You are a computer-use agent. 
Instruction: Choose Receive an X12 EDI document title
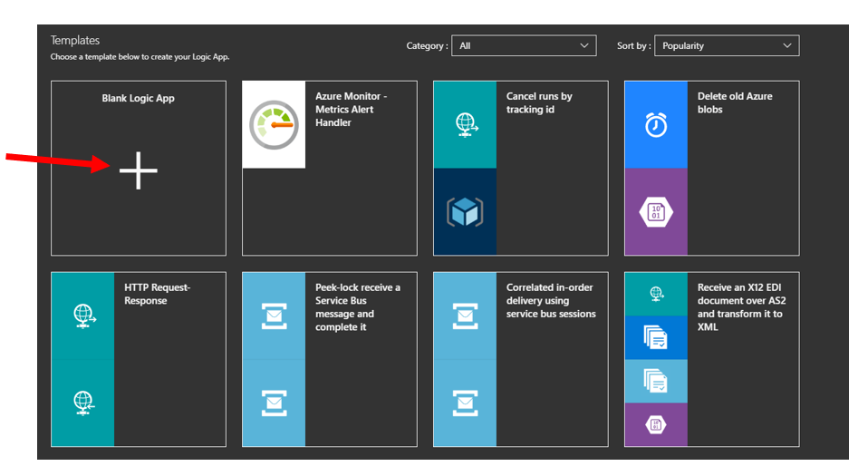(742, 307)
